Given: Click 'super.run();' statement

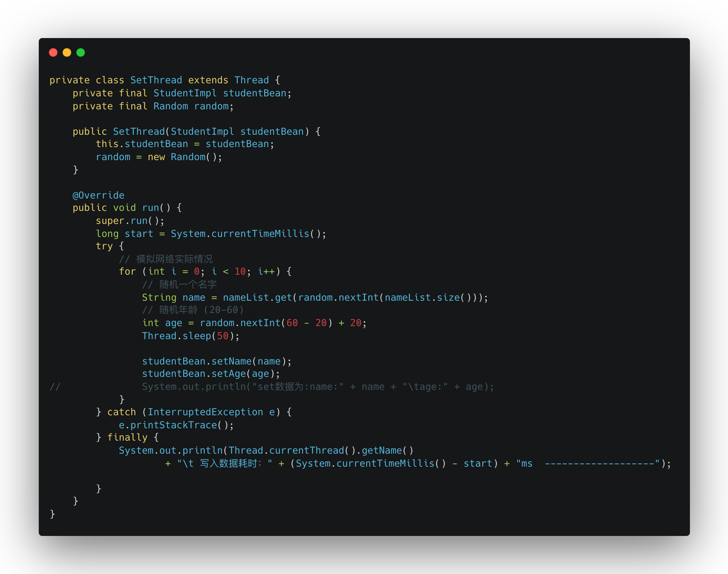Looking at the screenshot, I should click(x=130, y=221).
